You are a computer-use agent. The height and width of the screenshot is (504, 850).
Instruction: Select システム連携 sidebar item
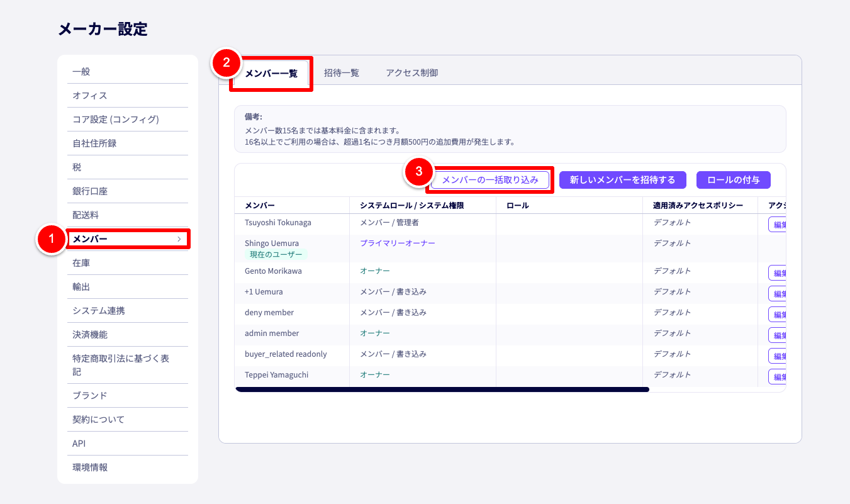click(99, 311)
